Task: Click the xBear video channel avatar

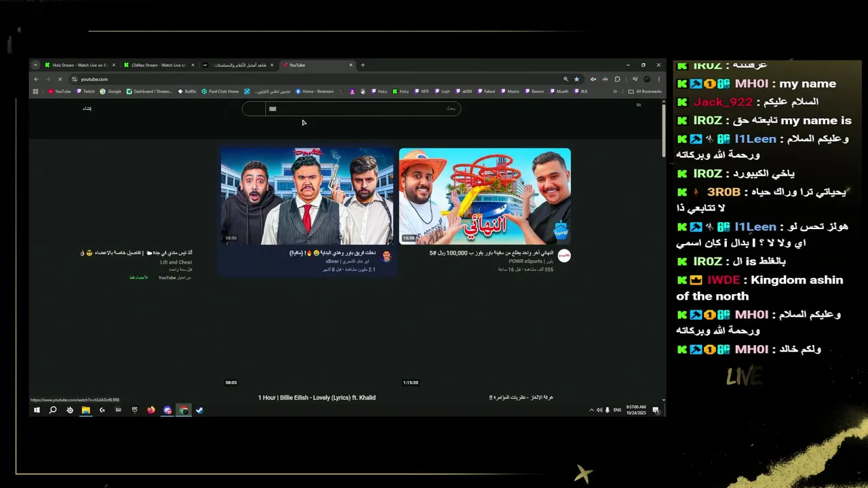Action: [x=387, y=256]
